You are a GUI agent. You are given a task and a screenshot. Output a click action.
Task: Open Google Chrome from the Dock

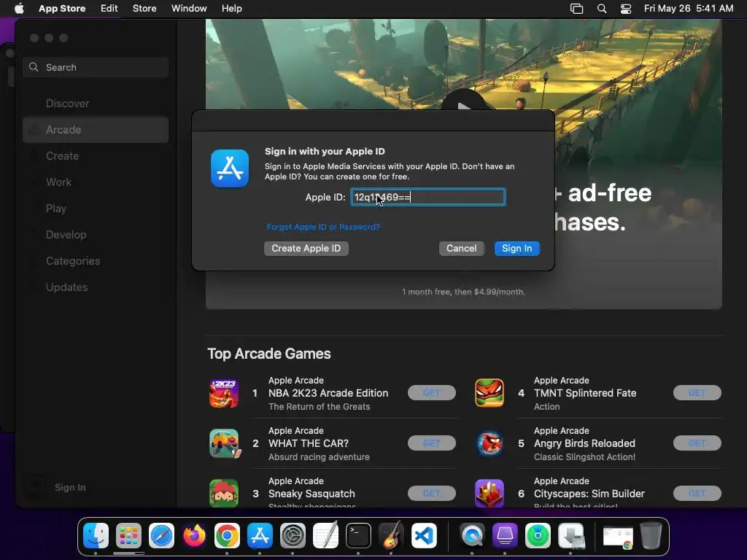[x=227, y=536]
